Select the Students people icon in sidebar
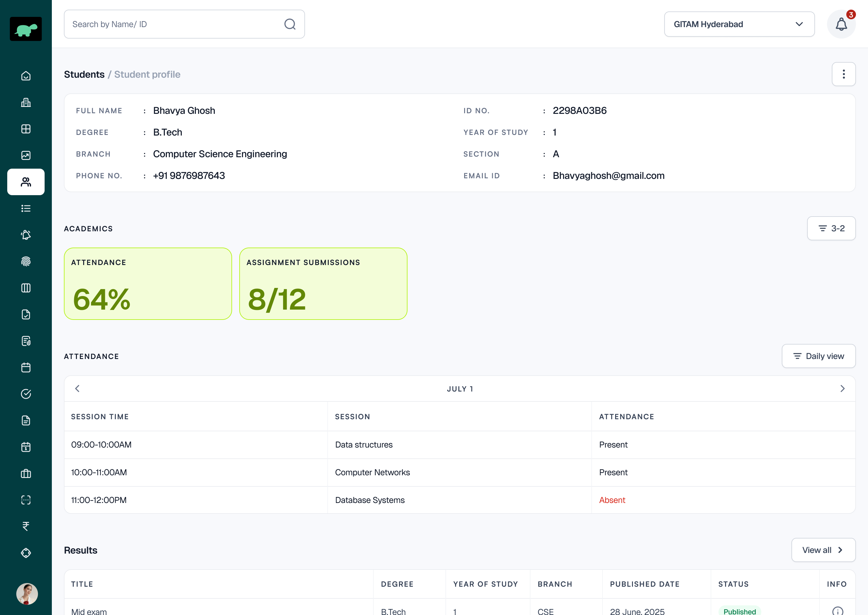868x615 pixels. click(x=26, y=182)
